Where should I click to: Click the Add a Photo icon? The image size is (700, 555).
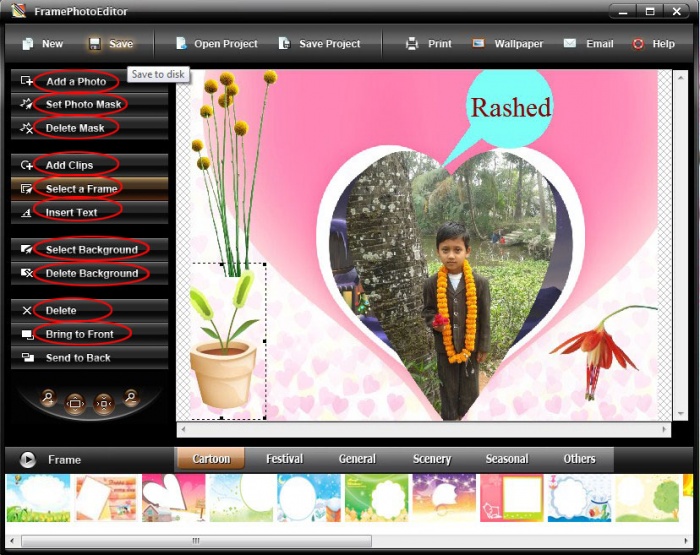click(x=27, y=81)
